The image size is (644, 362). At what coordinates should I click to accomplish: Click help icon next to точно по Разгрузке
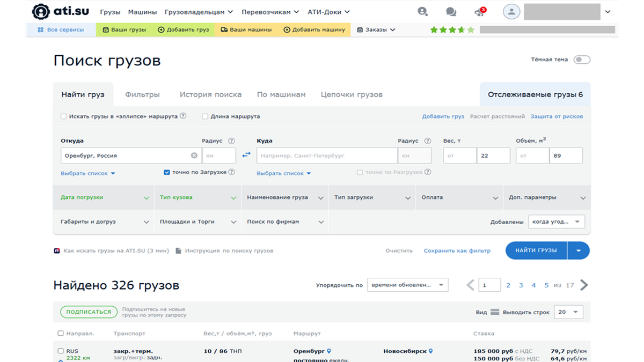tap(428, 172)
